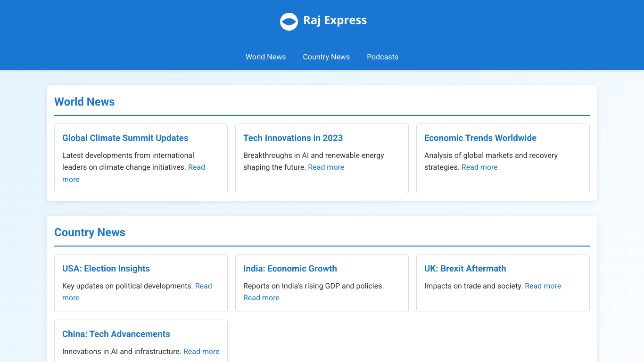Read more on Economic Trends article
The width and height of the screenshot is (644, 362).
[479, 167]
